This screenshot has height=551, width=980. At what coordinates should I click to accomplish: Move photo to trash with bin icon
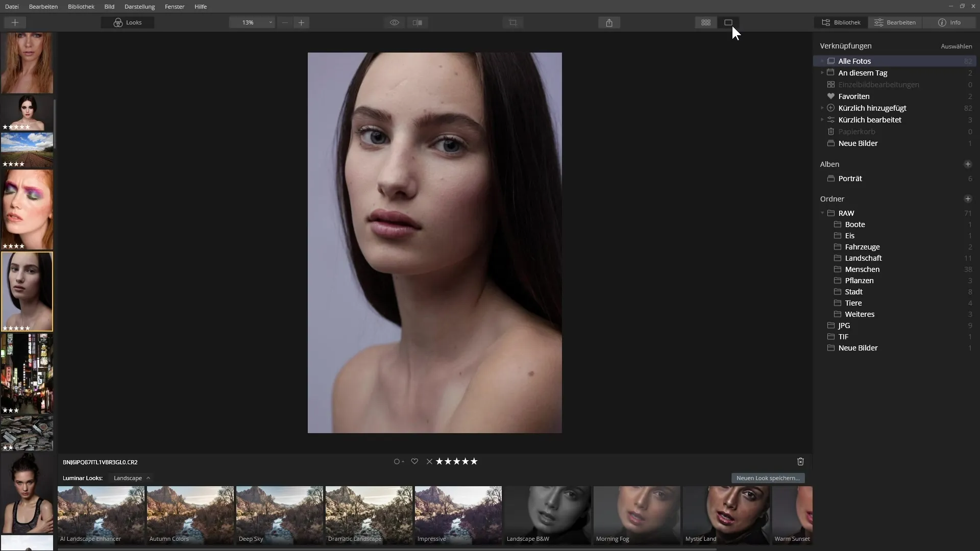(x=800, y=461)
